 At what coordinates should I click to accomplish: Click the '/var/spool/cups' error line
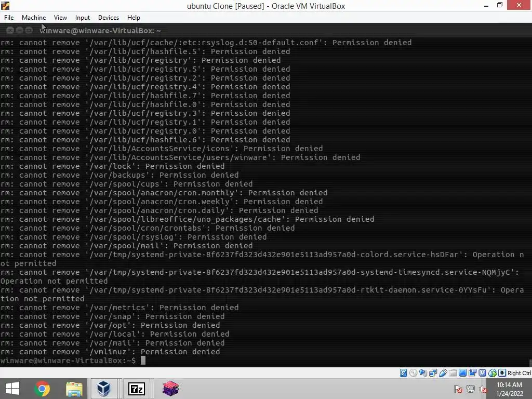click(x=127, y=184)
